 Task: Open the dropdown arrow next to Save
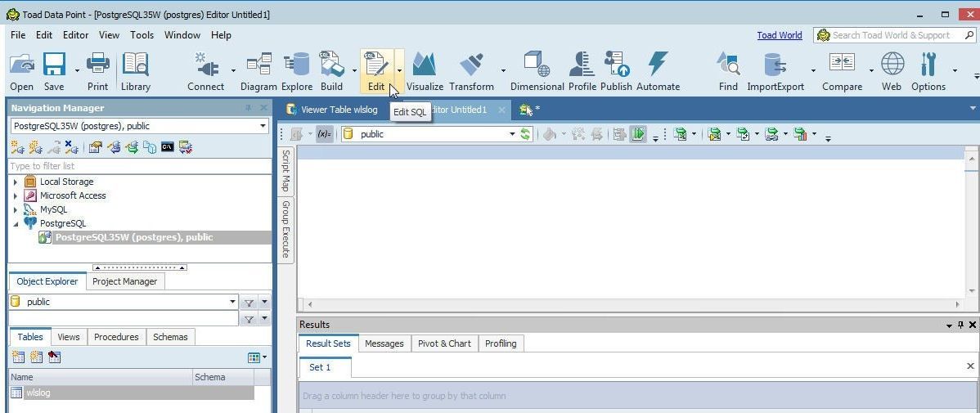pyautogui.click(x=77, y=70)
